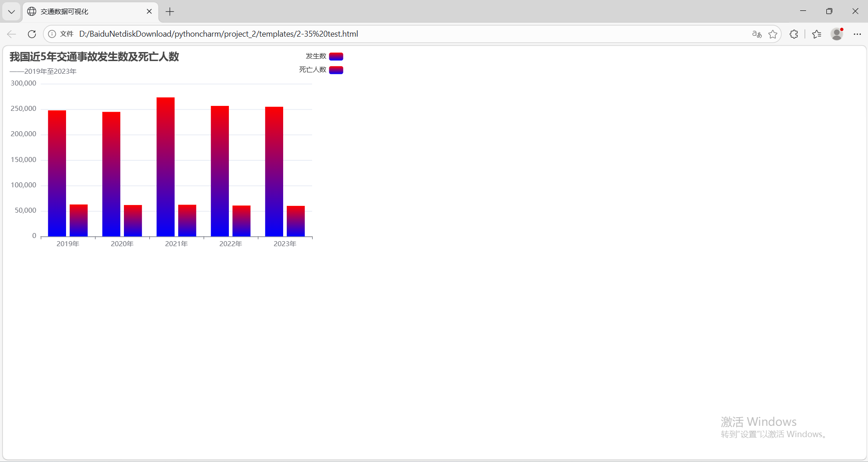Click the 发生数 legend label
The height and width of the screenshot is (462, 868).
tap(316, 56)
